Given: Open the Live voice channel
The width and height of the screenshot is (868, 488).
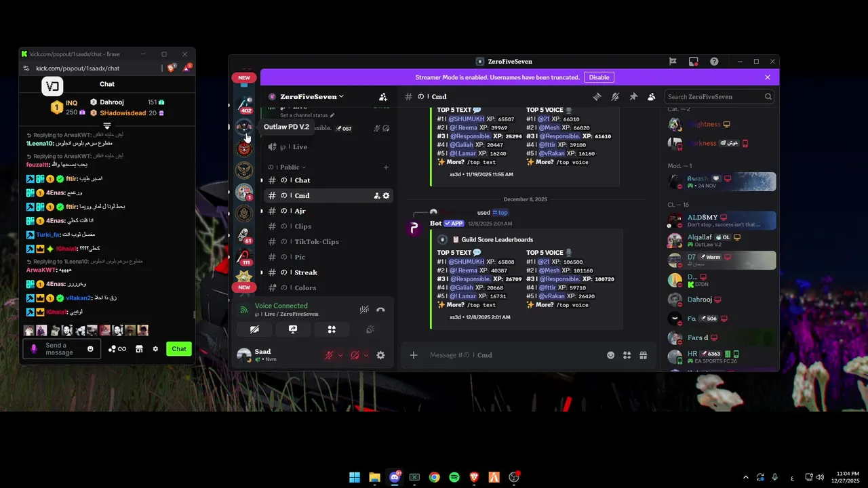Looking at the screenshot, I should (329, 146).
